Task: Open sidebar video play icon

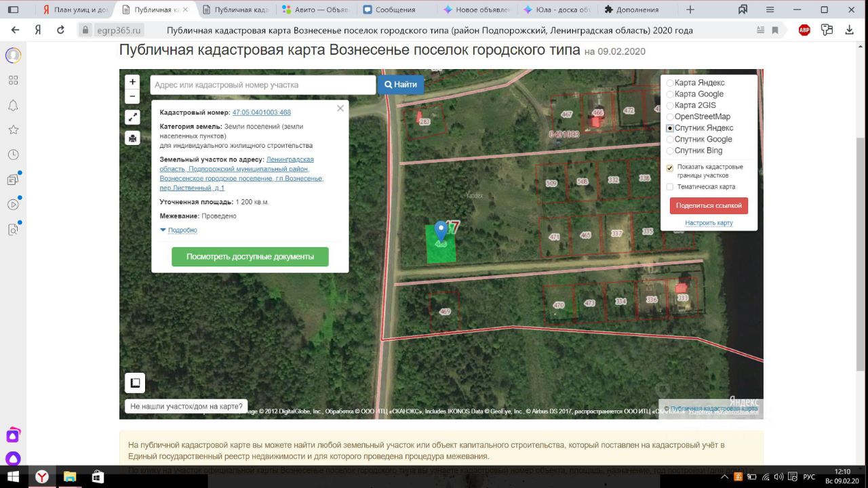Action: tap(13, 204)
